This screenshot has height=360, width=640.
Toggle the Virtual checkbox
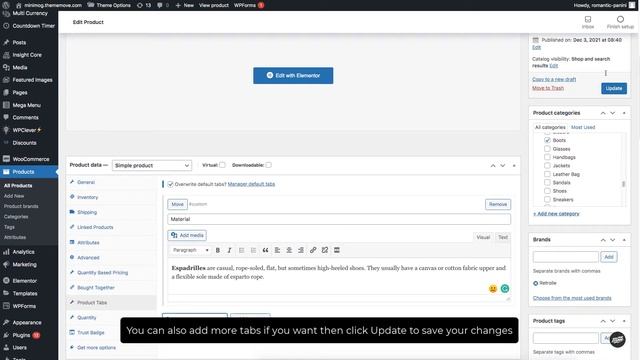(x=222, y=165)
